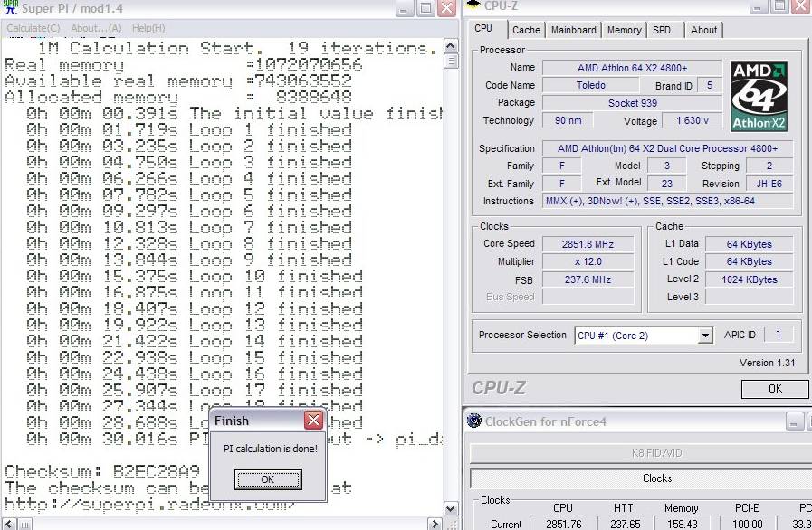Click the left arrow of Super PI's horizontal scrollbar
The width and height of the screenshot is (812, 530).
[8, 524]
